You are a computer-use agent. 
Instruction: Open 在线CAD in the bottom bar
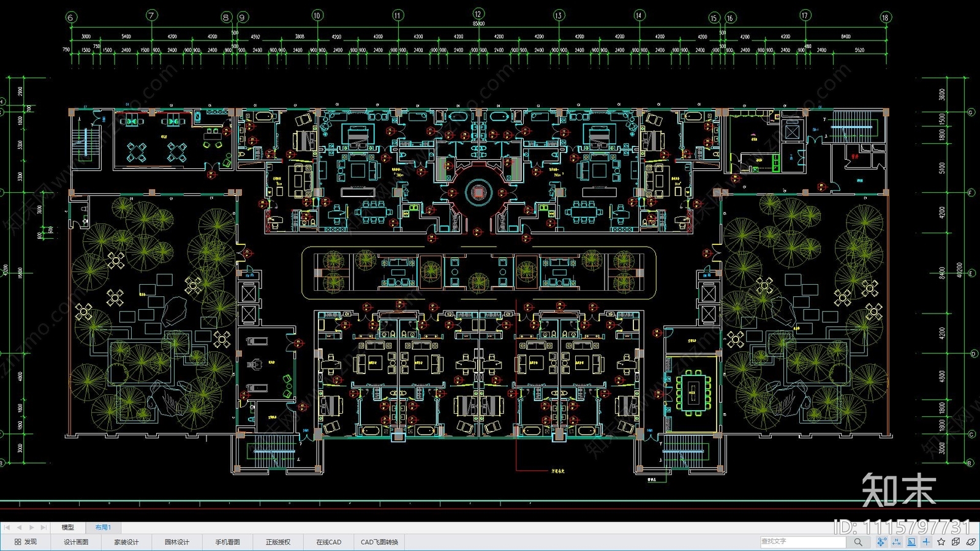click(329, 542)
